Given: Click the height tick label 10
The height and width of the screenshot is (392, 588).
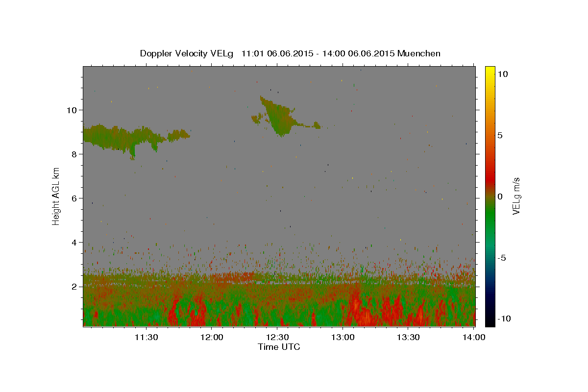Looking at the screenshot, I should pos(73,110).
